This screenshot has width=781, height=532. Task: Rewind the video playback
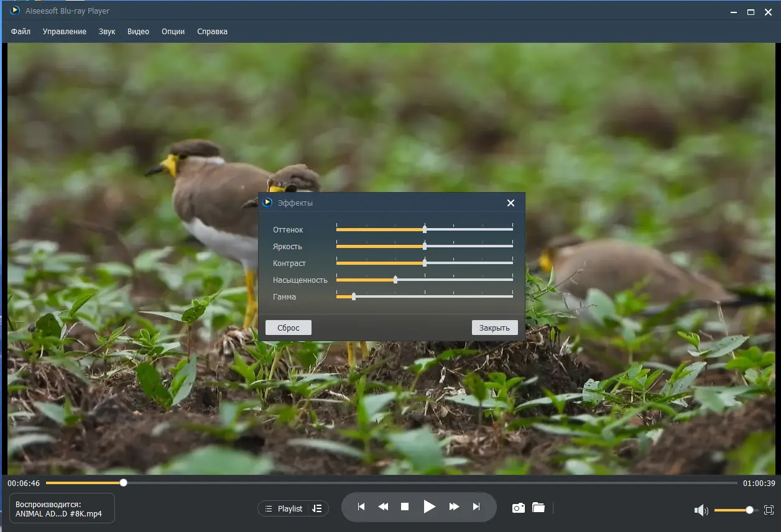383,507
